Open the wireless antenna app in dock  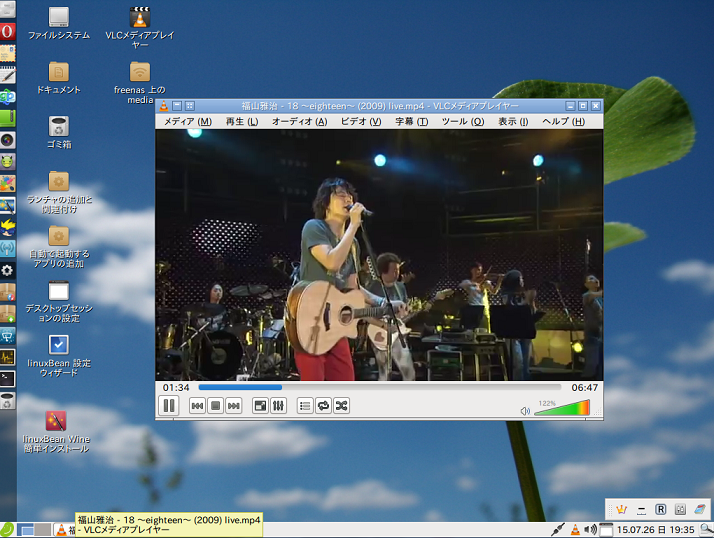pos(8,248)
